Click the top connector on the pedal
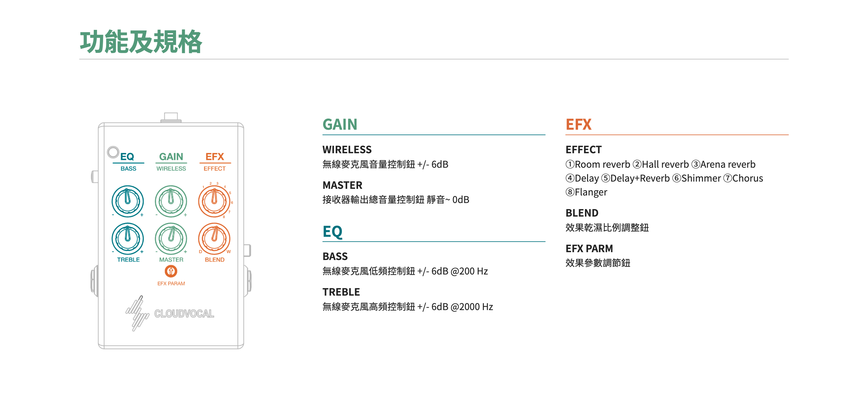Viewport: 868px width, 403px height. 171,117
